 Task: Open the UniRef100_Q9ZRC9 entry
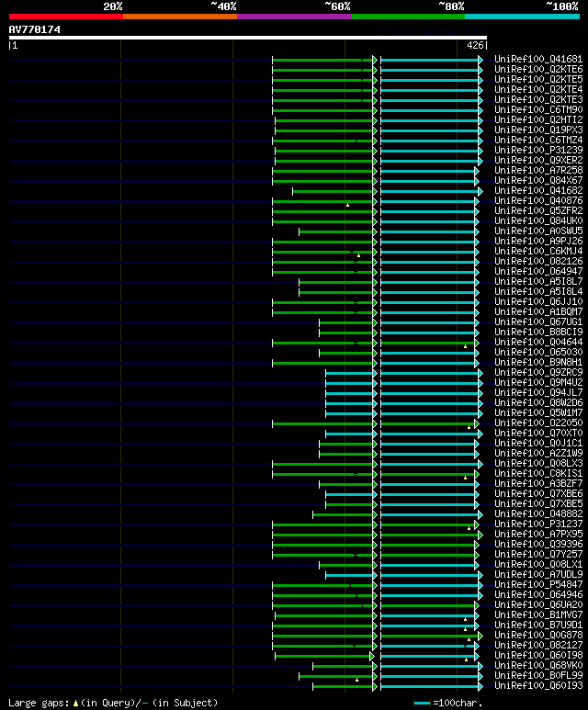[x=538, y=373]
